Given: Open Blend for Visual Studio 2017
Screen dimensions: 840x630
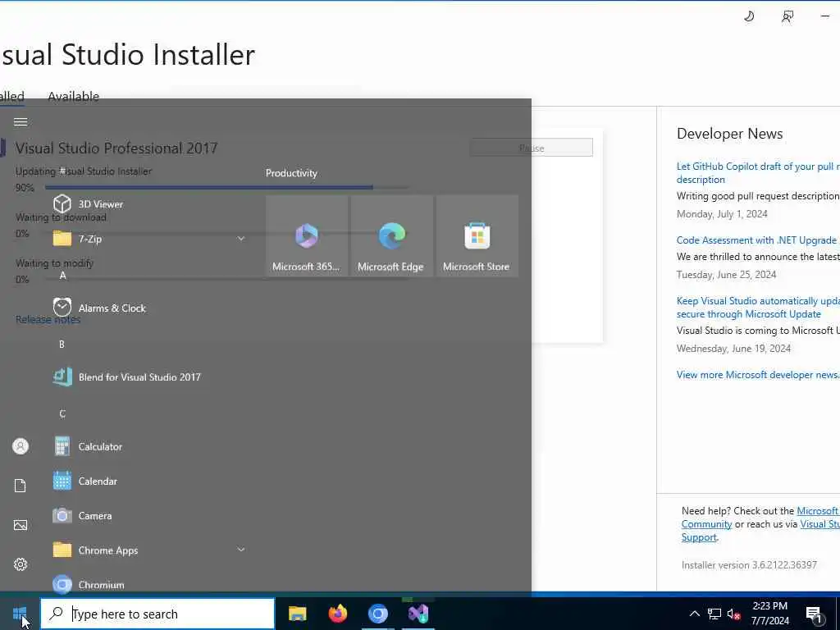Looking at the screenshot, I should (x=150, y=377).
